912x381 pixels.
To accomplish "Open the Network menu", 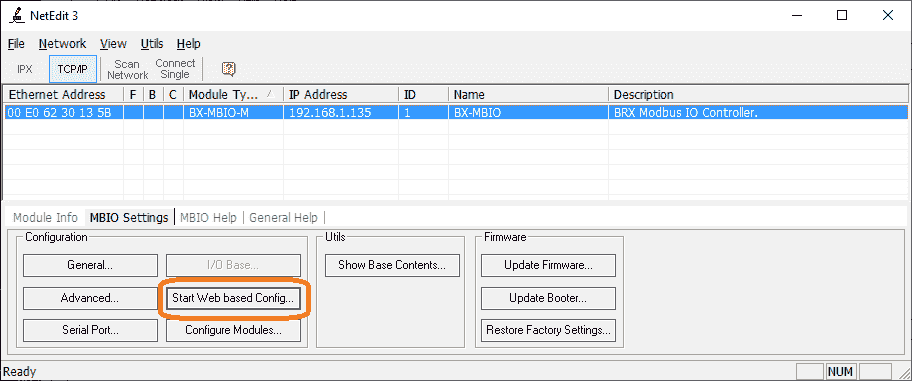I will tap(62, 44).
